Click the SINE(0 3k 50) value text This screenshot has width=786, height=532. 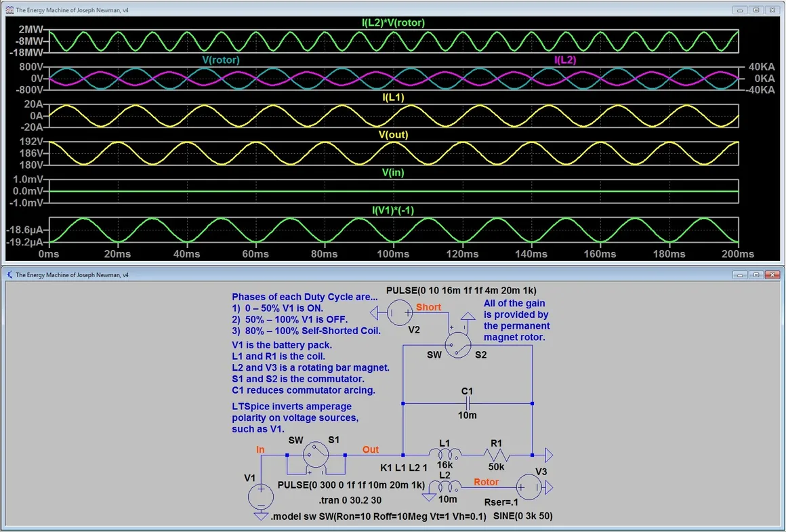pyautogui.click(x=521, y=517)
